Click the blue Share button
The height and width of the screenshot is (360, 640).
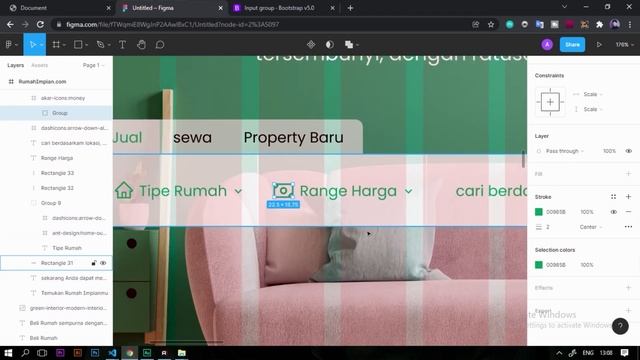coord(572,44)
